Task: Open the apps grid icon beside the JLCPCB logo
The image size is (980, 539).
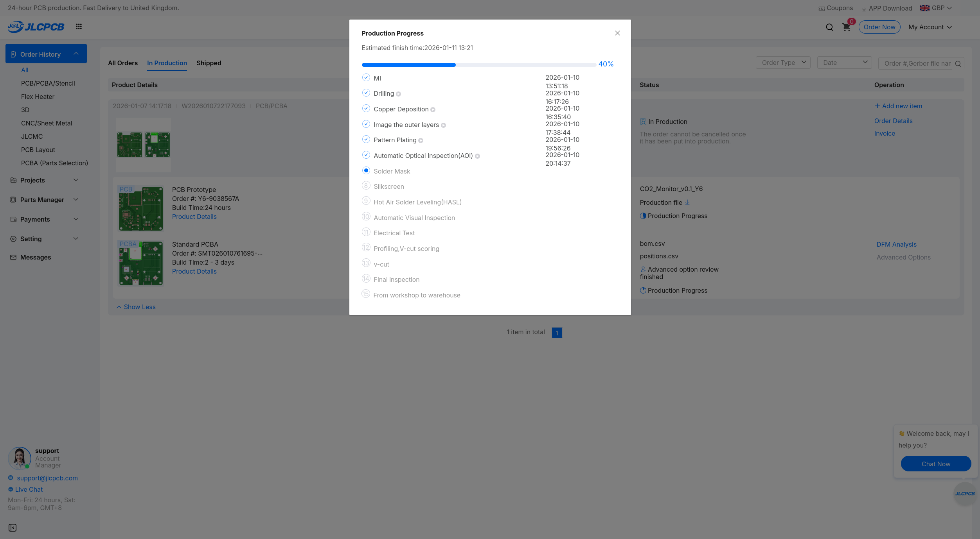Action: click(79, 27)
